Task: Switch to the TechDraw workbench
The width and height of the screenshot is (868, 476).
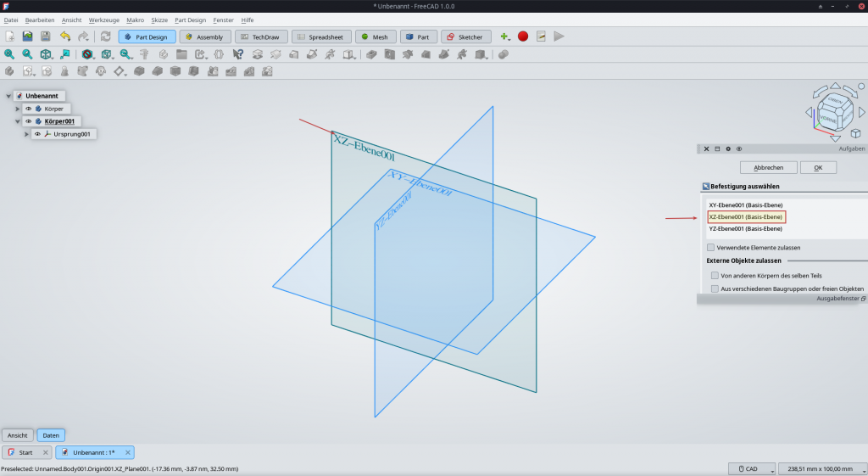Action: (x=262, y=36)
